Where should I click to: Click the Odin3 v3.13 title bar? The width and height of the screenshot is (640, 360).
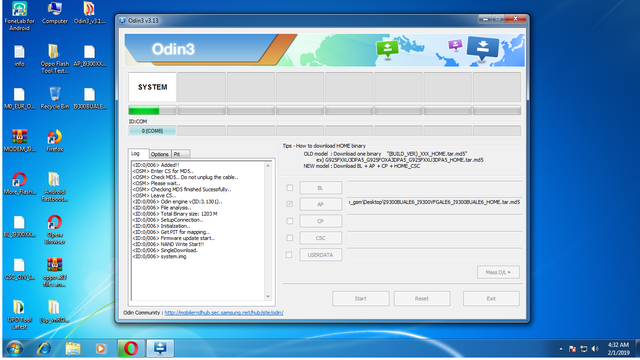point(298,20)
